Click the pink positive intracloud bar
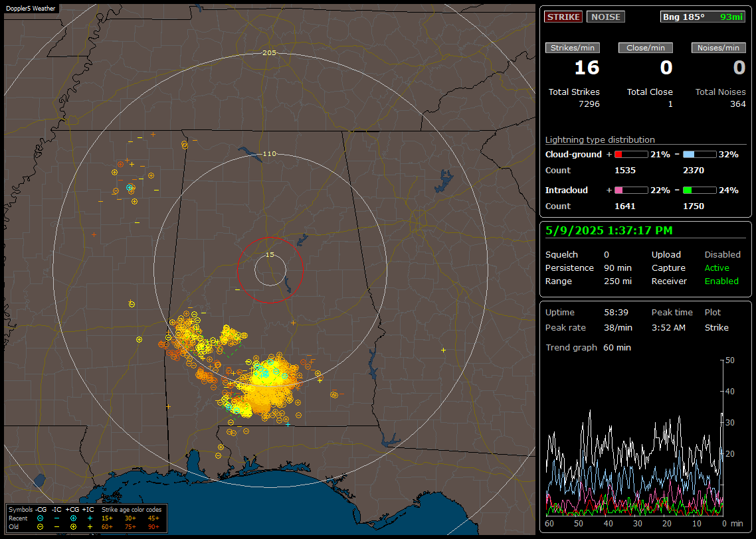This screenshot has width=756, height=539. pos(631,191)
